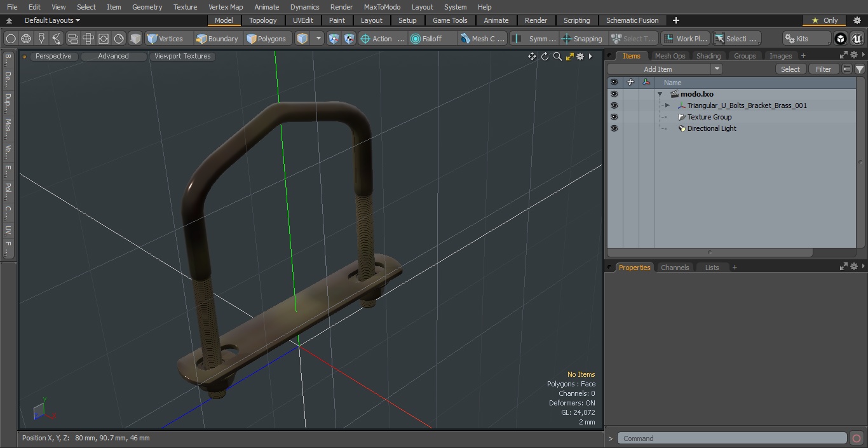
Task: Toggle Symmetry option
Action: 534,39
